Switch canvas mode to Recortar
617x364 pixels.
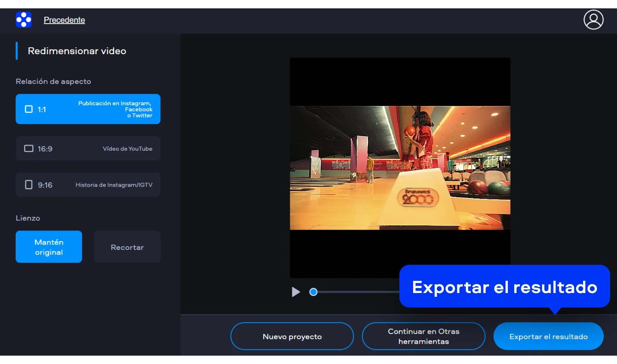[127, 247]
